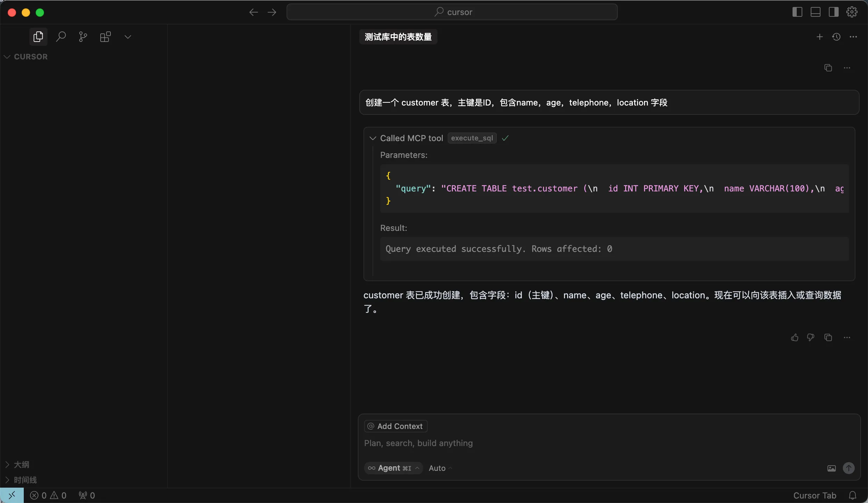Select the 测试库中的表数量 chat tab
Screen dimensions: 868x503
click(x=398, y=37)
